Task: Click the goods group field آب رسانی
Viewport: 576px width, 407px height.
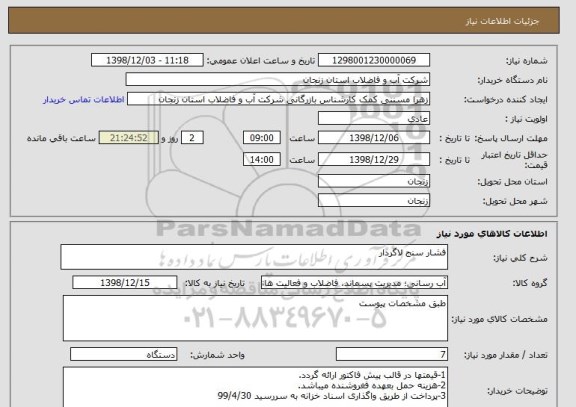Action: [x=354, y=283]
